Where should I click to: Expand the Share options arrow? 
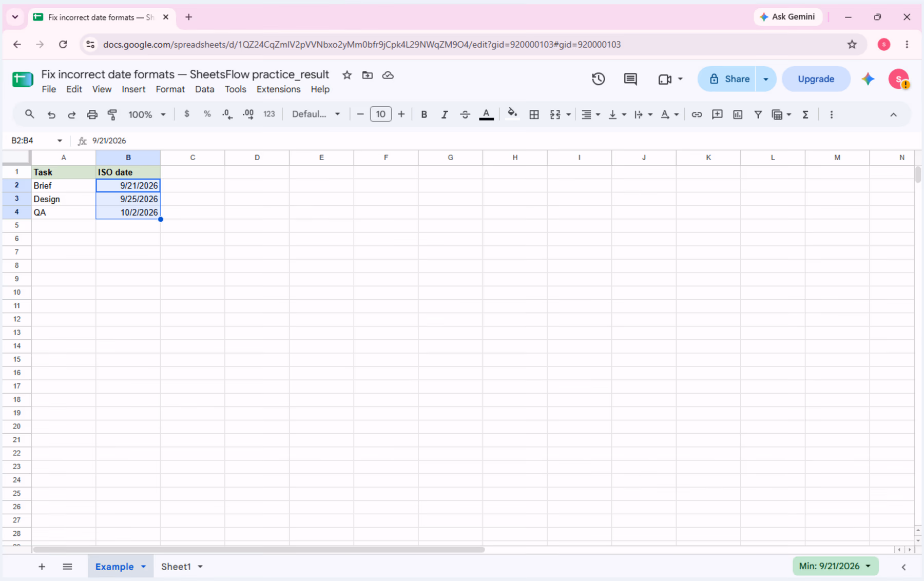(765, 79)
